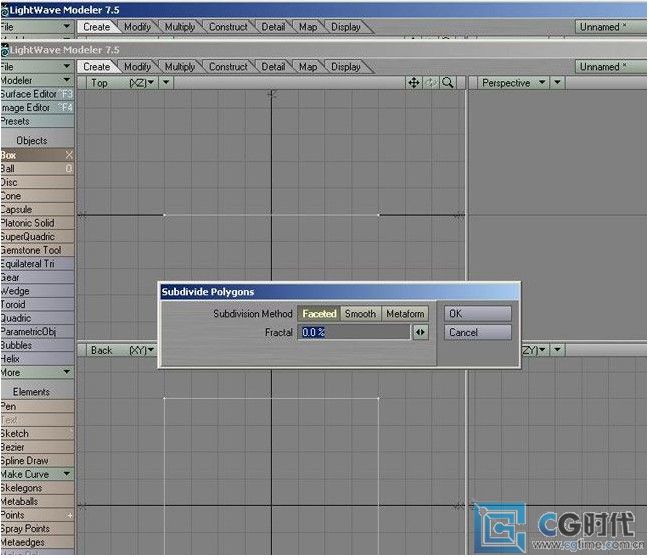Switch to the Modify tab in front window
Image resolution: width=649 pixels, height=558 pixels.
137,67
